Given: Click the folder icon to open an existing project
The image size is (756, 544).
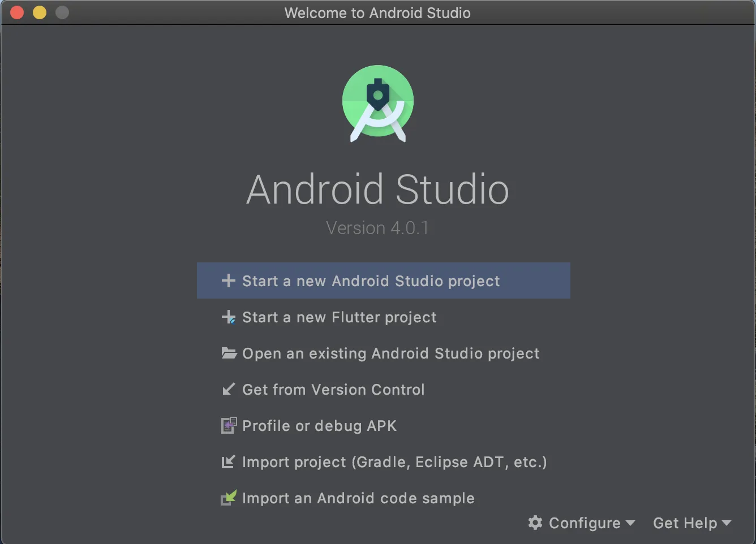Looking at the screenshot, I should (229, 353).
